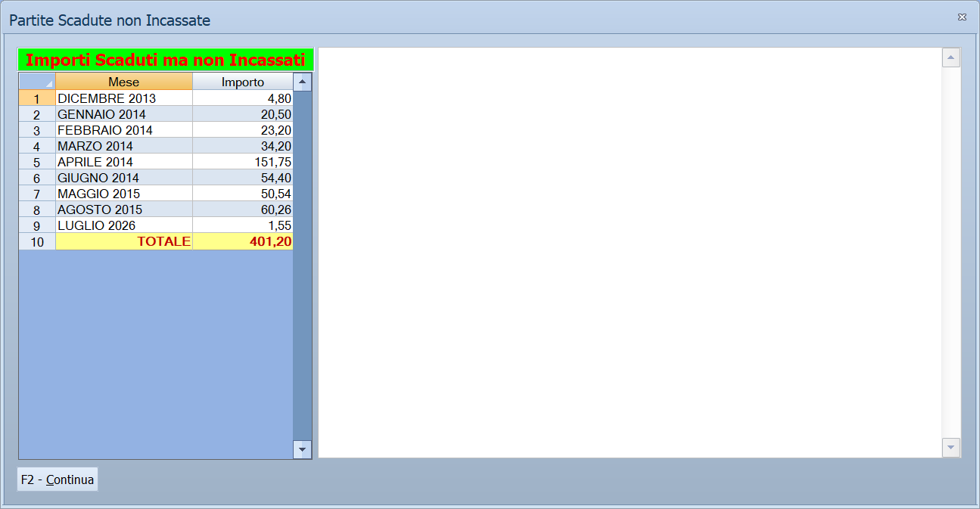Select the GENNAIO 2014 cell
Screen dimensions: 980x509
click(124, 114)
